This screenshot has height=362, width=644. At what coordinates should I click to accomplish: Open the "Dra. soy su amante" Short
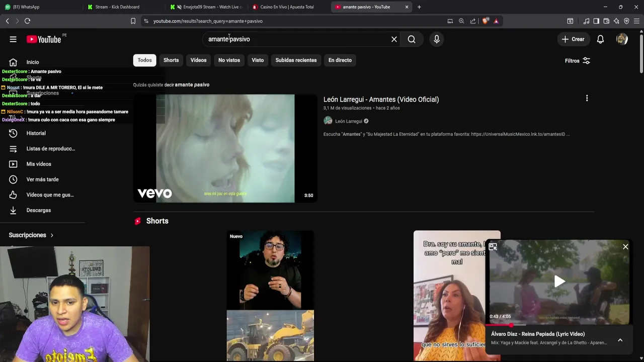(x=449, y=296)
